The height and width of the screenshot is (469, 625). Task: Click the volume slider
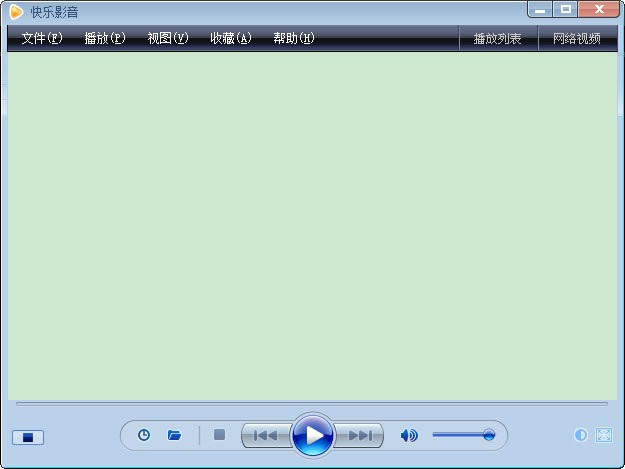(462, 435)
